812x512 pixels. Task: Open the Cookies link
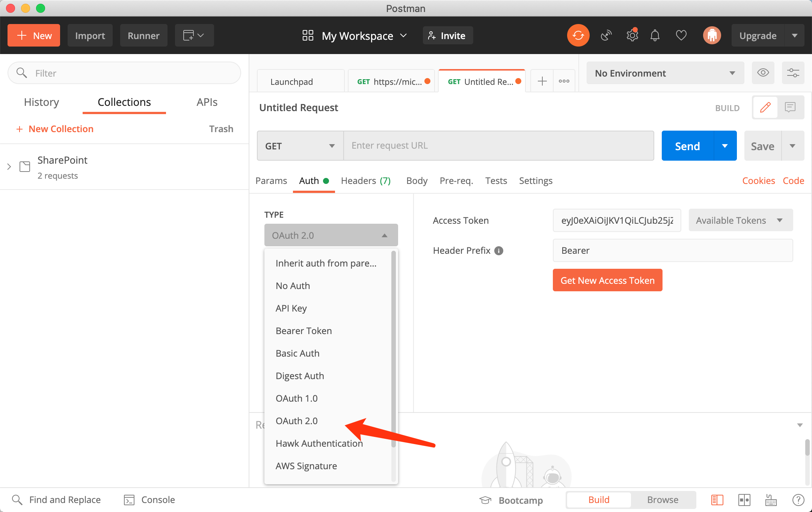tap(758, 181)
